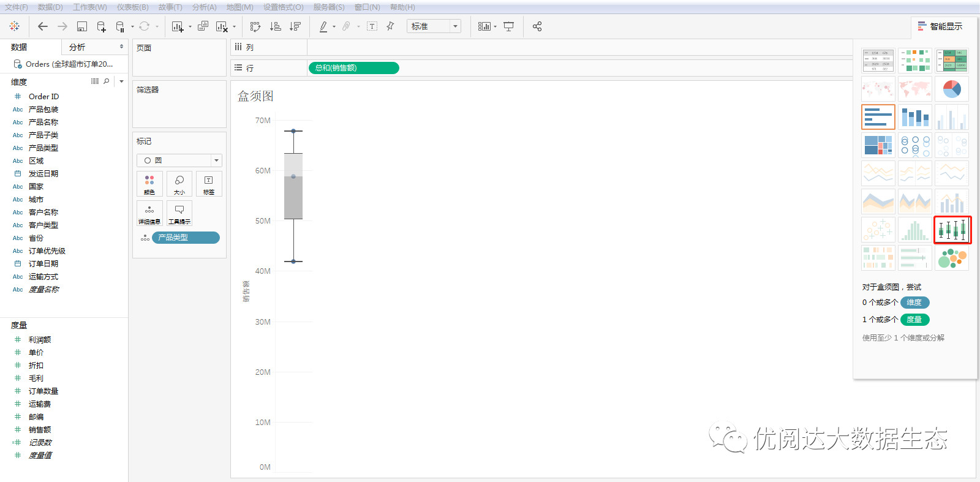Choose the treemap chart in Show Me
Image resolution: width=980 pixels, height=482 pixels.
[x=878, y=145]
